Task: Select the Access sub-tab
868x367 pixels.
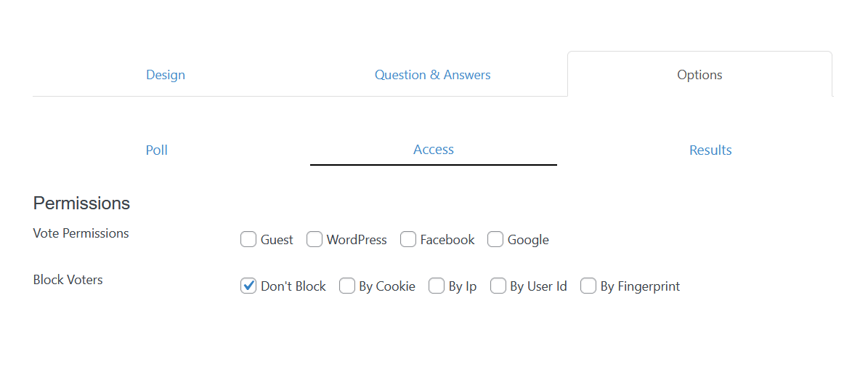Action: [x=434, y=150]
